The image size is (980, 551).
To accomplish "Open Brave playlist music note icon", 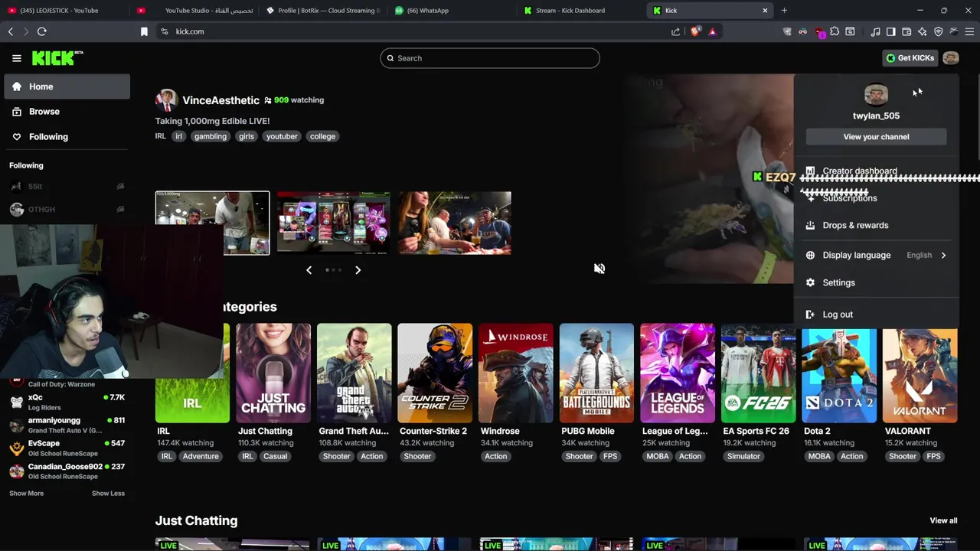I will tap(875, 31).
